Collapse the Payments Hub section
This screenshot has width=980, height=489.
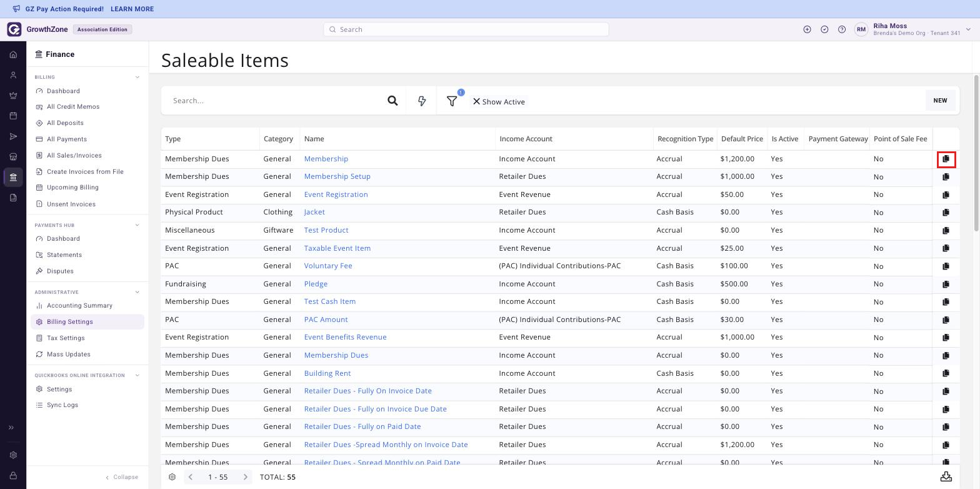click(137, 225)
